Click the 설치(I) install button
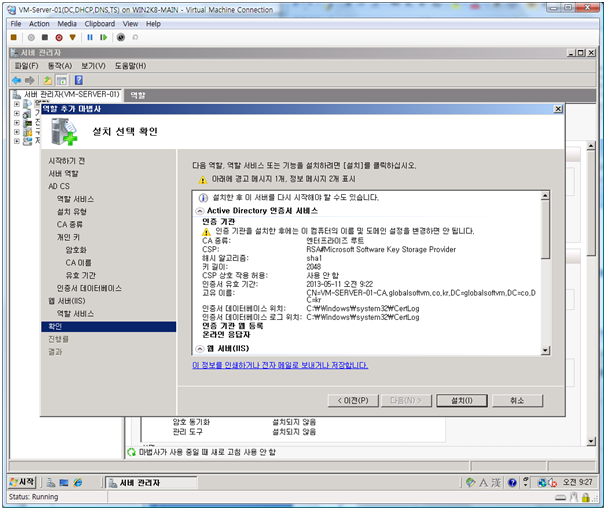This screenshot has width=606, height=510. (462, 401)
